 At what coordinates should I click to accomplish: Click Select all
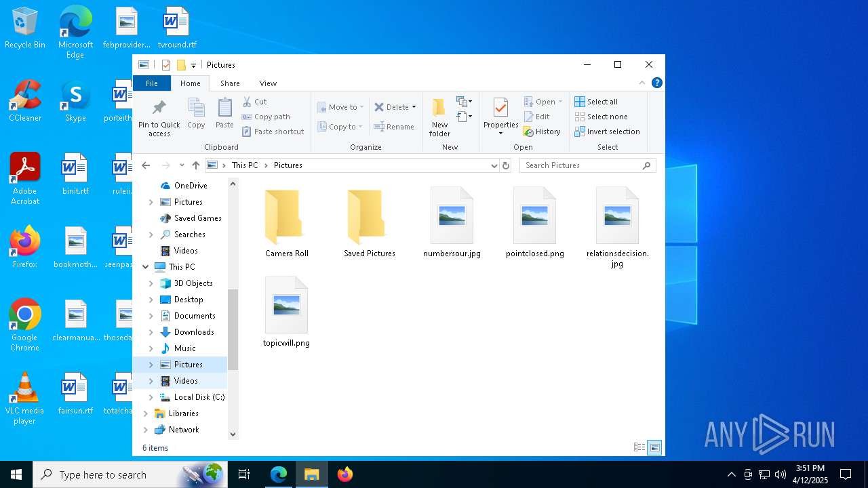coord(596,102)
